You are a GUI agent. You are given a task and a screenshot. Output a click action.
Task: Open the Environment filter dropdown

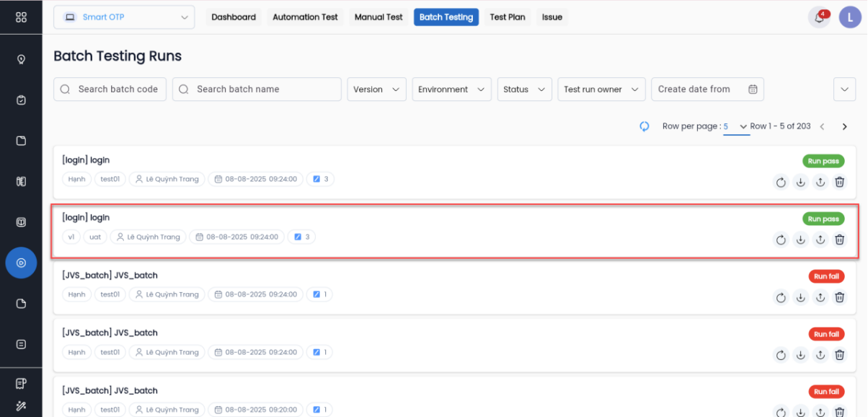coord(451,89)
